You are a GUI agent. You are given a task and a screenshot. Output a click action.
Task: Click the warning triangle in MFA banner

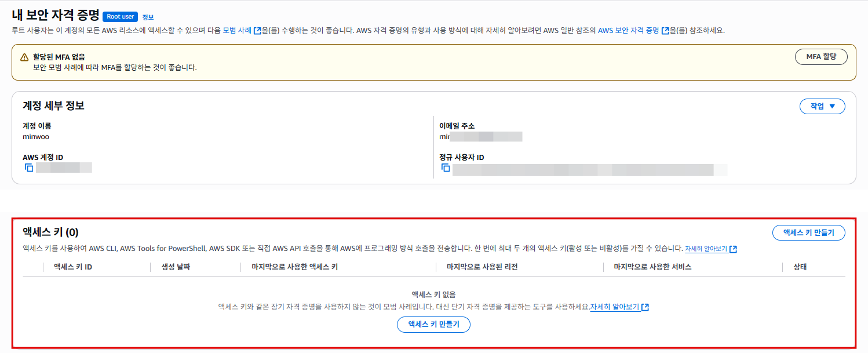(x=24, y=57)
